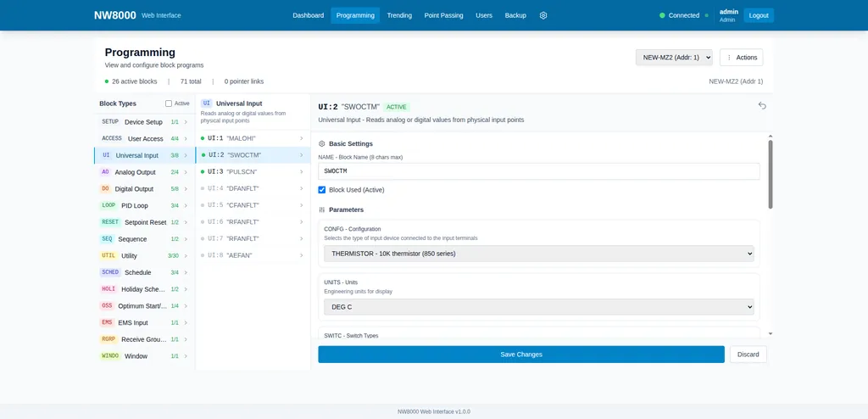Click the green ACTIVE status badge
This screenshot has width=868, height=419.
tap(397, 107)
